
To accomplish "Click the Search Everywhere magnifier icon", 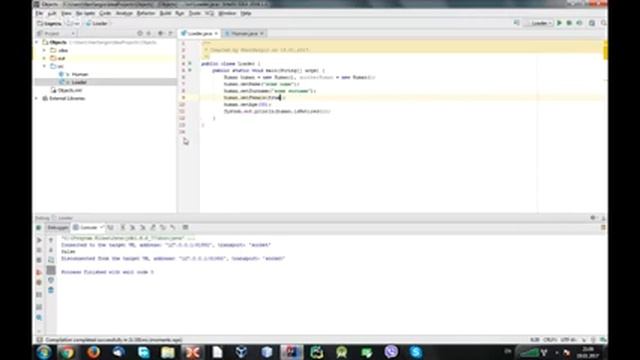I will [x=603, y=23].
